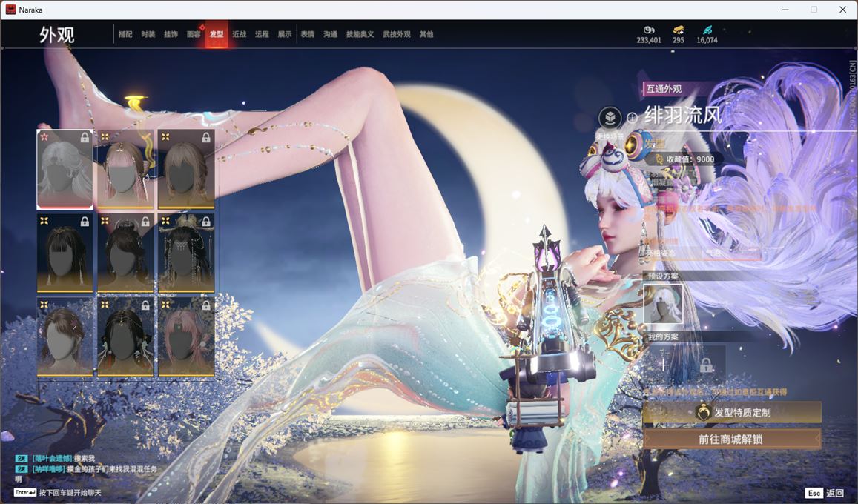Click the 发型特质定制 button
Image resolution: width=858 pixels, height=504 pixels.
coord(732,413)
